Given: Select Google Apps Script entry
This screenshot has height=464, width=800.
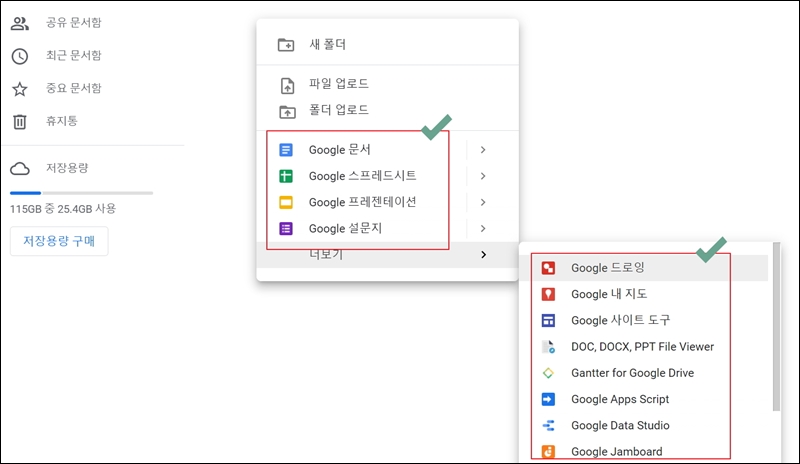Looking at the screenshot, I should (644, 399).
